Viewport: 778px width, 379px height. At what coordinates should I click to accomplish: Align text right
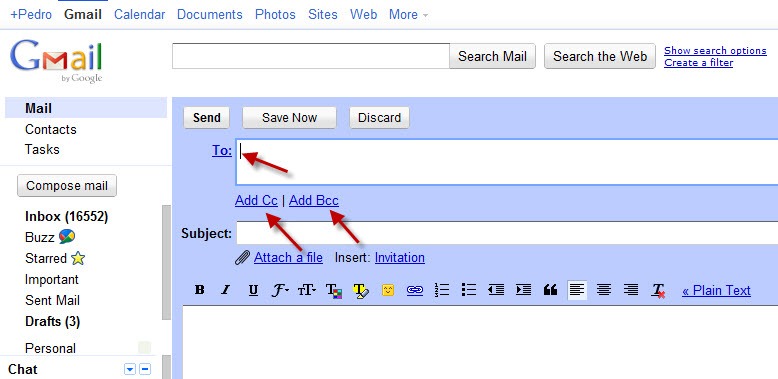[x=631, y=290]
